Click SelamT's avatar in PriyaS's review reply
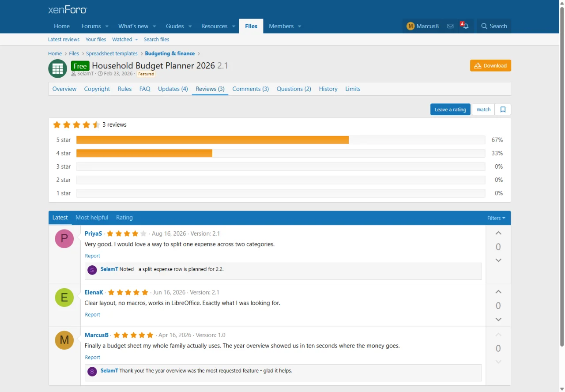 (92, 270)
